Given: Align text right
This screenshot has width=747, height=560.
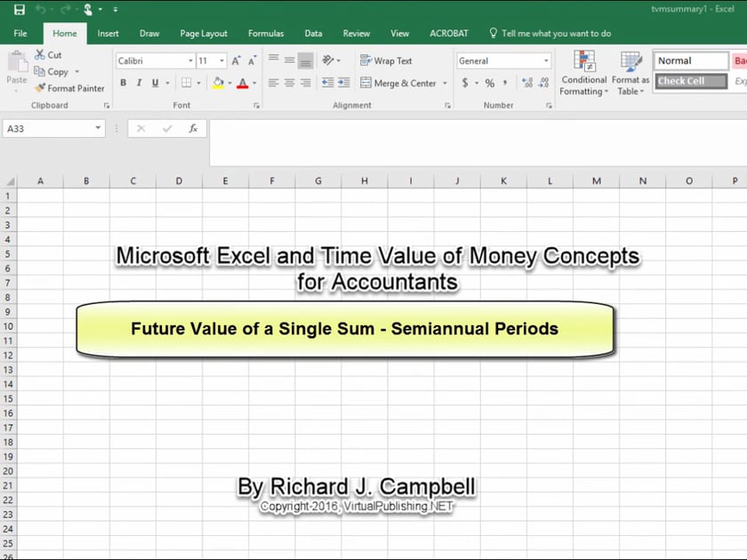Looking at the screenshot, I should coord(305,83).
